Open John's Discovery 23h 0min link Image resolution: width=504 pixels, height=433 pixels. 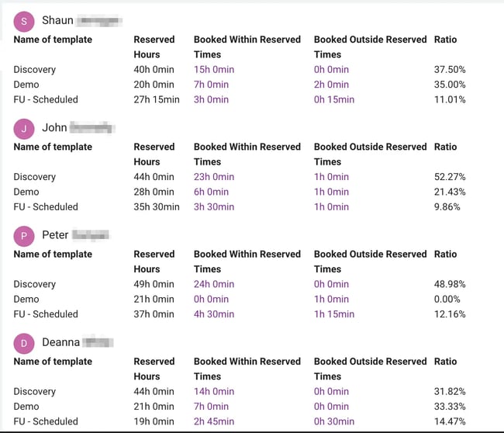214,177
